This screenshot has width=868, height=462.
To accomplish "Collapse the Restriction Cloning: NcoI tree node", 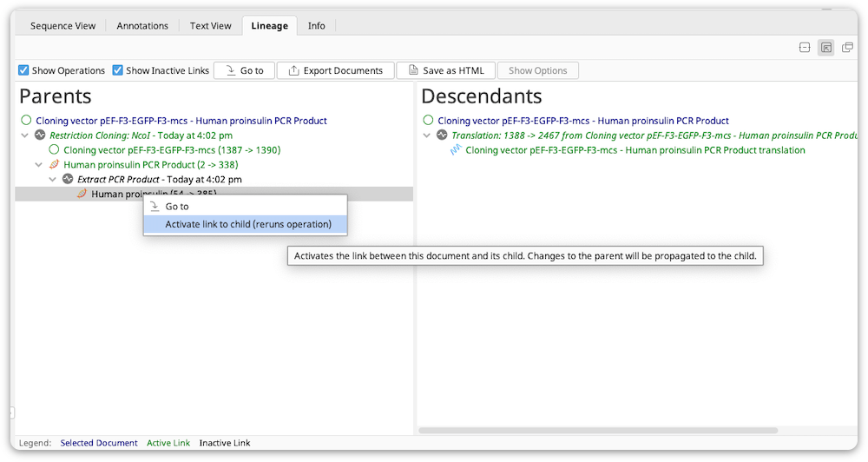I will tap(25, 135).
